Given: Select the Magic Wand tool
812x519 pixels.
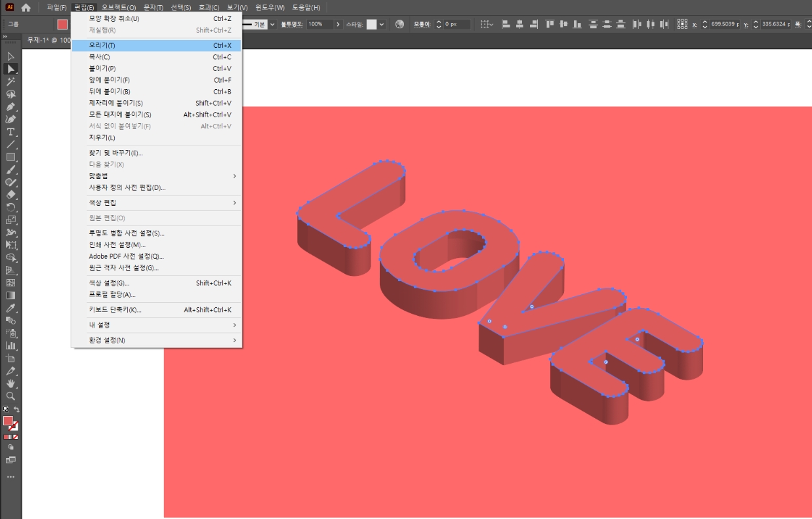Looking at the screenshot, I should (10, 81).
